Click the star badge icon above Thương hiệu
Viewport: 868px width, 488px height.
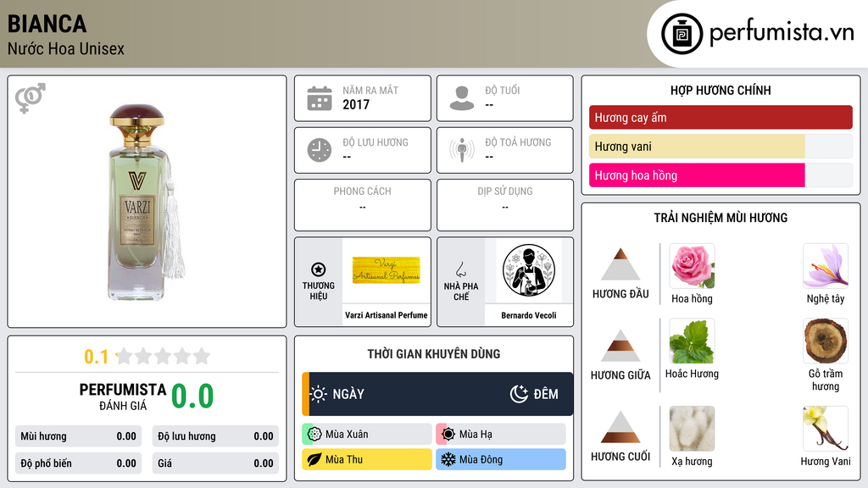[x=319, y=269]
